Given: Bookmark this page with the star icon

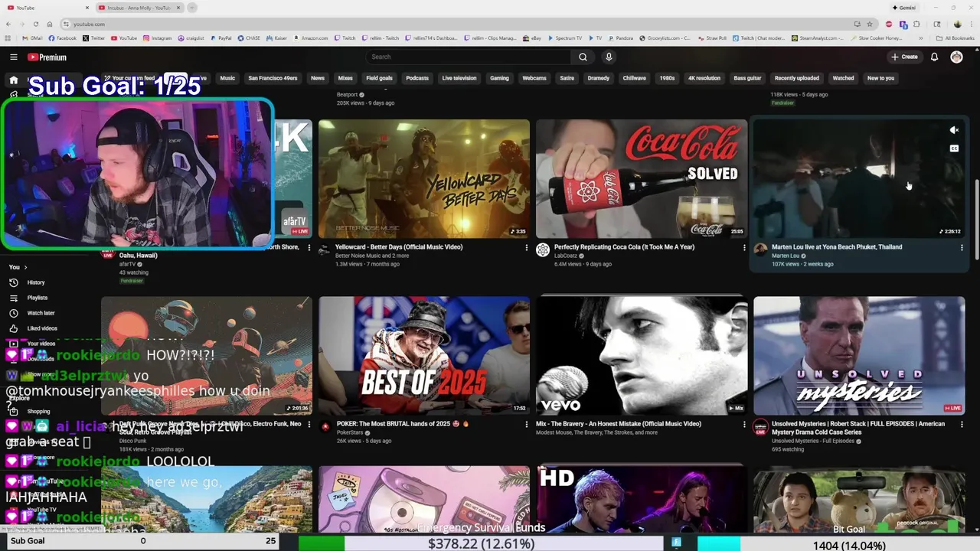Looking at the screenshot, I should 870,24.
